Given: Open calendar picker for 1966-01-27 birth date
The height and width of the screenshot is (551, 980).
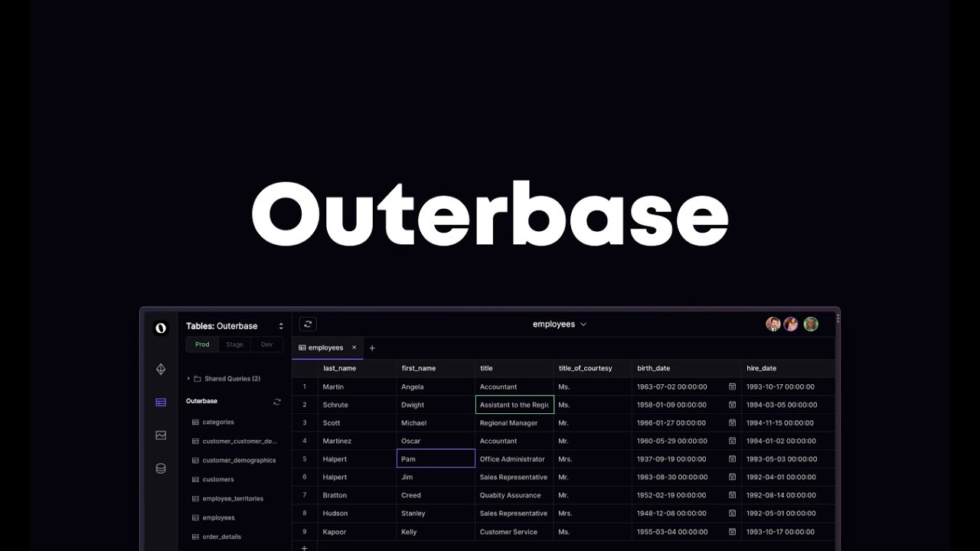Looking at the screenshot, I should (x=732, y=422).
